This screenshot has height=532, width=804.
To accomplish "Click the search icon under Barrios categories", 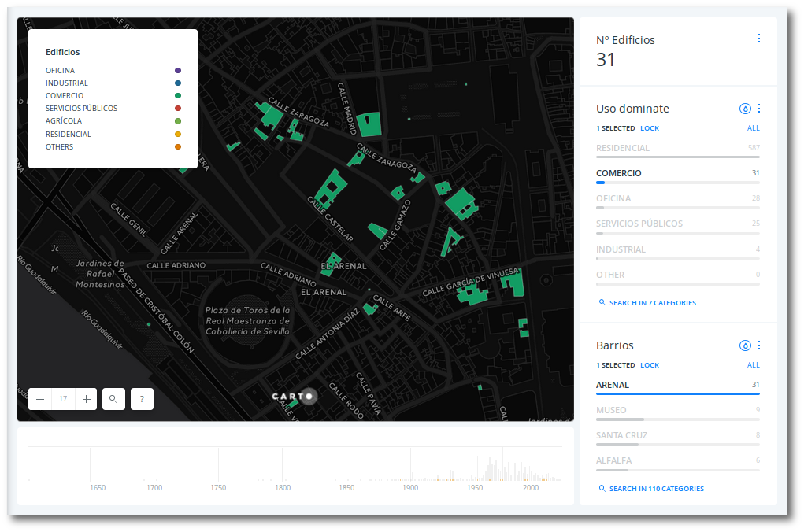I will point(602,489).
